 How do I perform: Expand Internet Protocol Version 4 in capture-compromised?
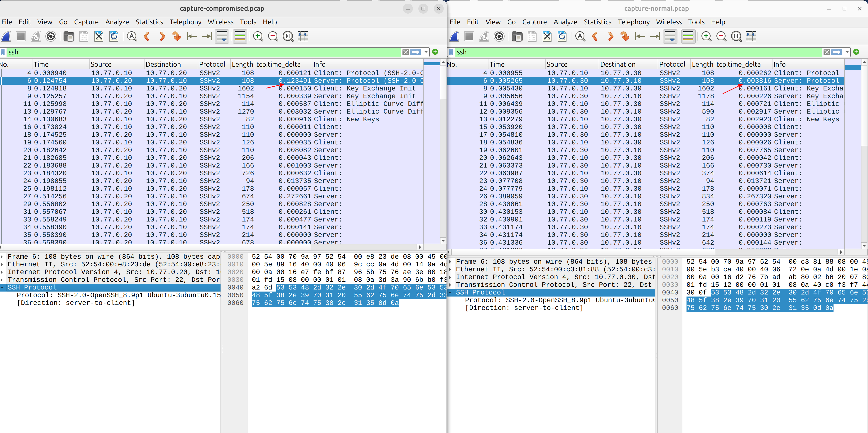coord(2,272)
